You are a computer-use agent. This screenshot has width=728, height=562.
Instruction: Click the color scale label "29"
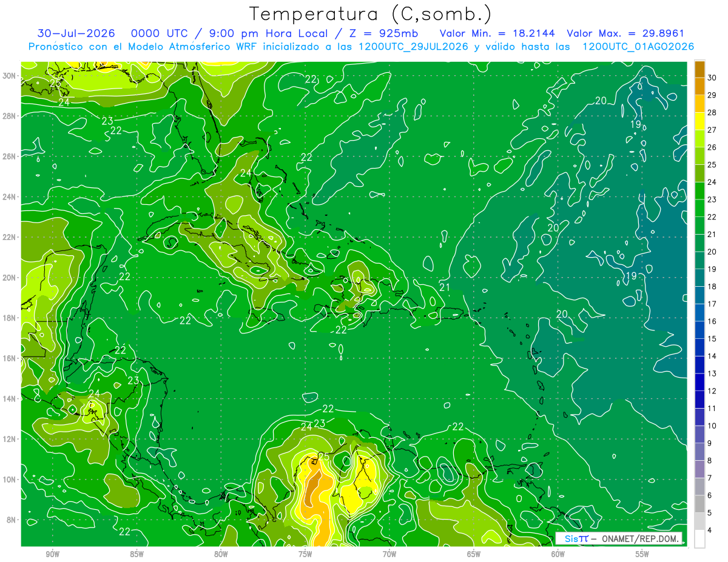click(x=713, y=95)
